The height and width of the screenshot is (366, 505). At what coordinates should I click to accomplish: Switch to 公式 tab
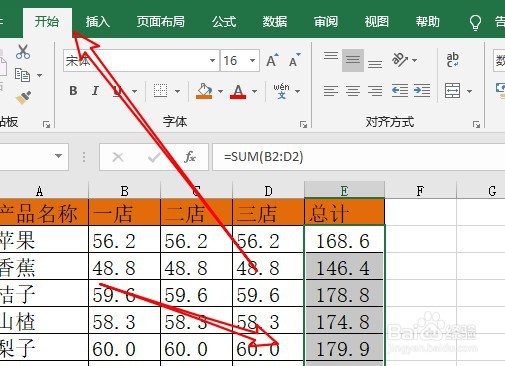tap(224, 22)
